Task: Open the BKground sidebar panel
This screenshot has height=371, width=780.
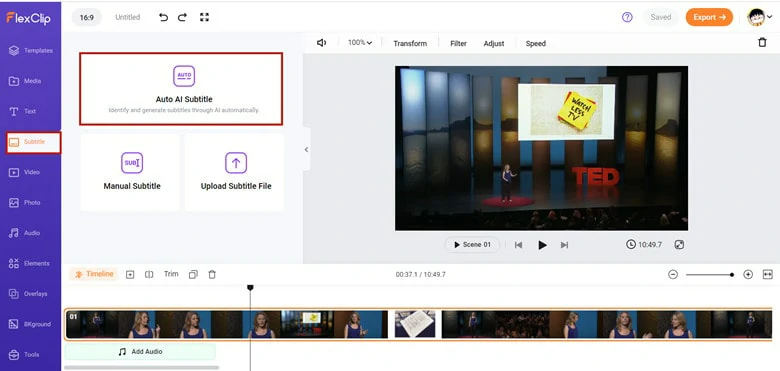Action: coord(30,324)
